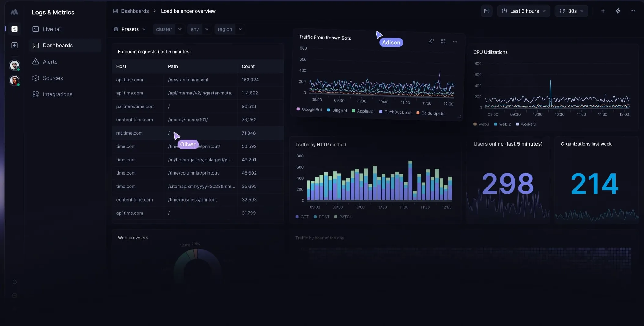Viewport: 644px width, 326px height.
Task: Open the 30s refresh interval dropdown
Action: (571, 11)
